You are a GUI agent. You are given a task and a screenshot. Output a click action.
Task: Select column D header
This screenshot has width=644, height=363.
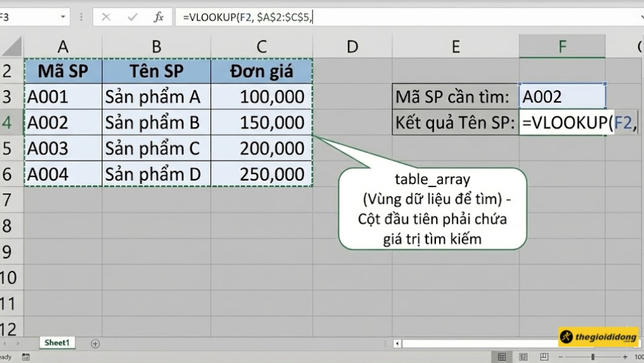pos(352,46)
